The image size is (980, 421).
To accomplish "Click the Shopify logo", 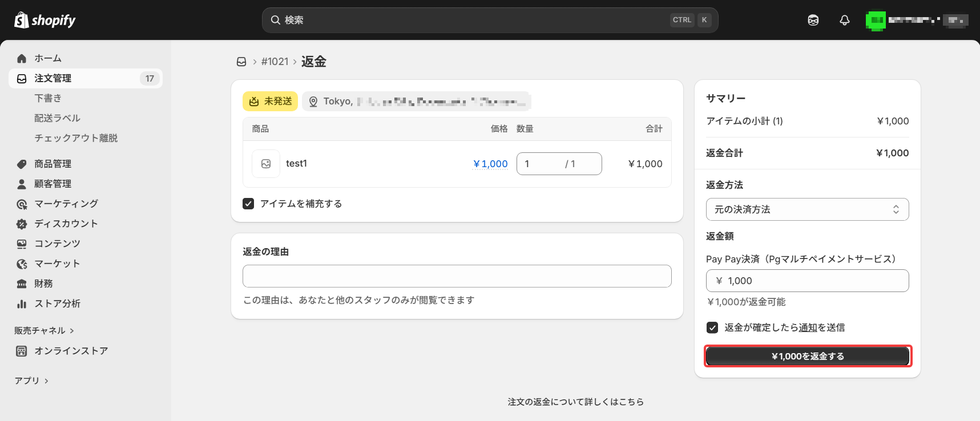I will click(45, 20).
